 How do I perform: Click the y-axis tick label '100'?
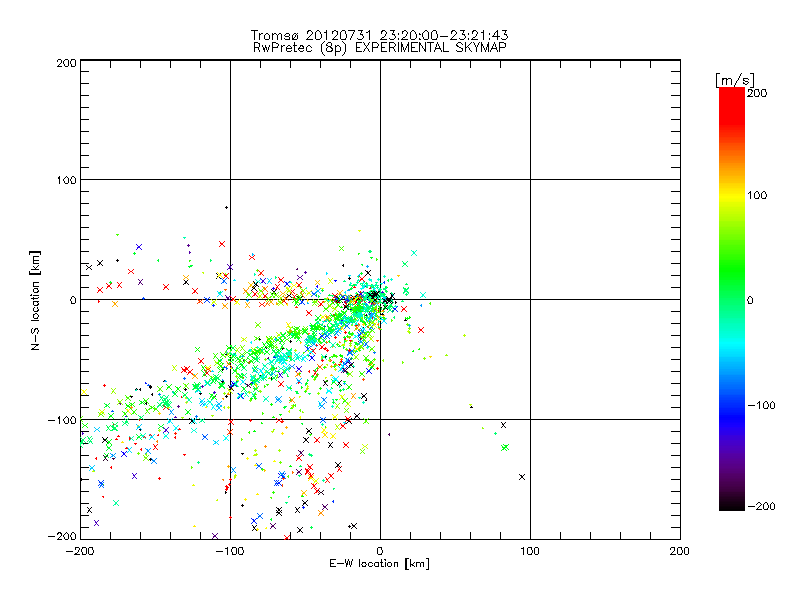[x=66, y=180]
